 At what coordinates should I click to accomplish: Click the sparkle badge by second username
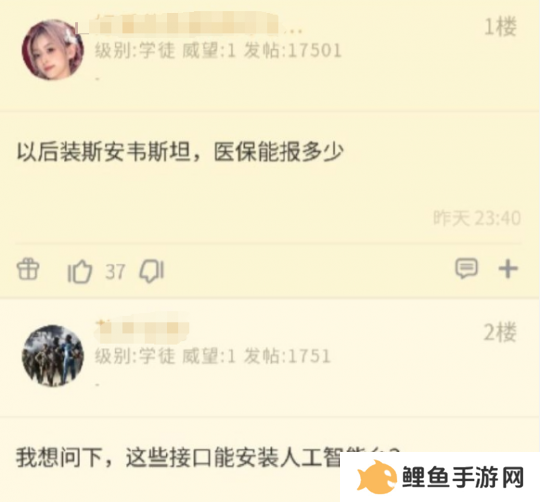point(102,323)
